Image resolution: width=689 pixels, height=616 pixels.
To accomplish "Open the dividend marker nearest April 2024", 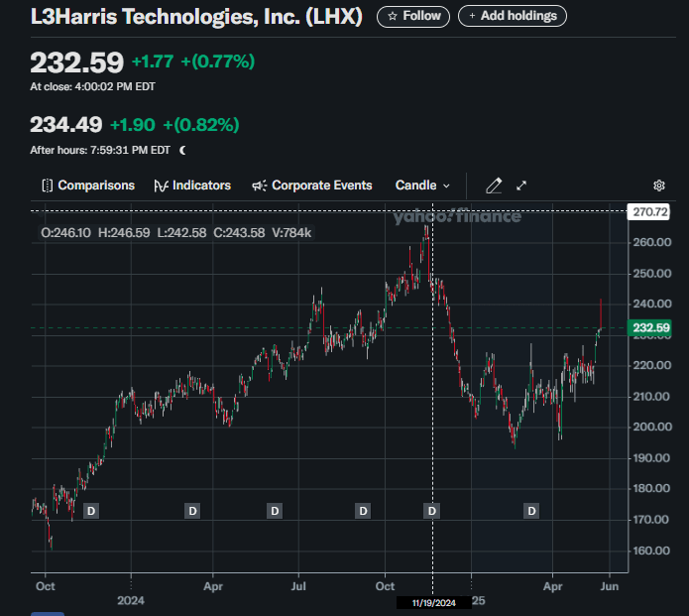I will 192,511.
